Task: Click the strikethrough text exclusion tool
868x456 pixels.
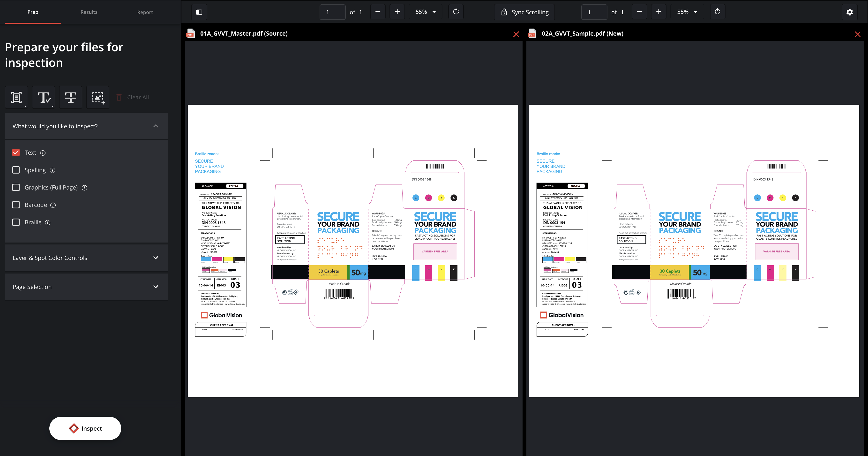Action: click(70, 97)
